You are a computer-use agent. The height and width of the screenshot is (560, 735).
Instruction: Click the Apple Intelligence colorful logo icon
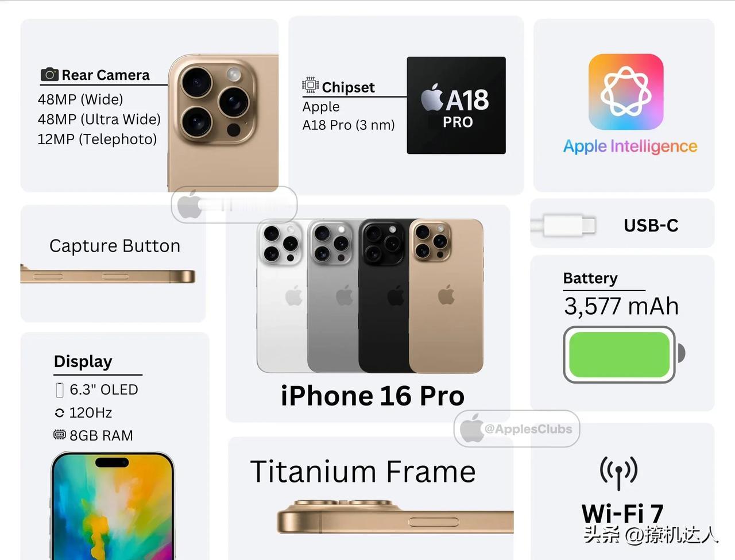pos(626,92)
